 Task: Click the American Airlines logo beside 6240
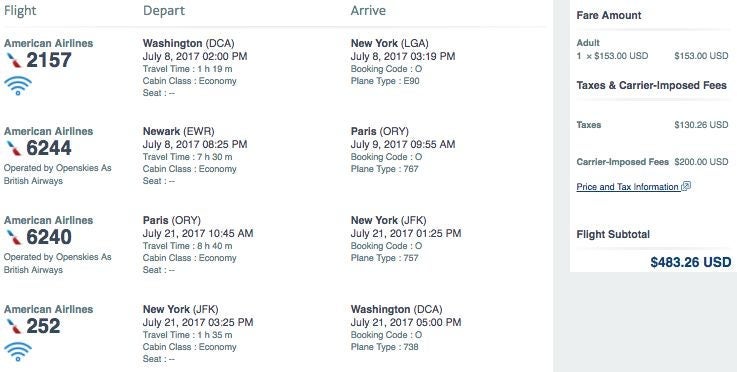[14, 237]
